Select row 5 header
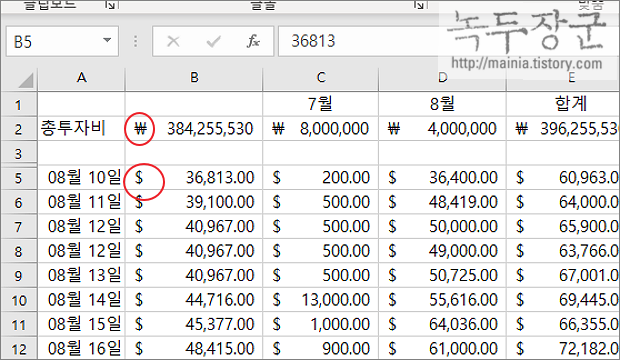 click(19, 178)
